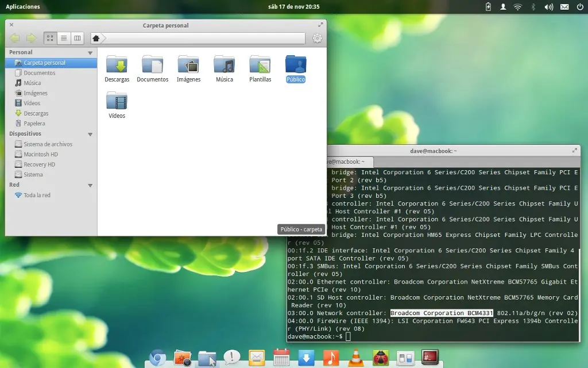Collapse the Personal section in the sidebar
588x368 pixels.
pyautogui.click(x=89, y=52)
